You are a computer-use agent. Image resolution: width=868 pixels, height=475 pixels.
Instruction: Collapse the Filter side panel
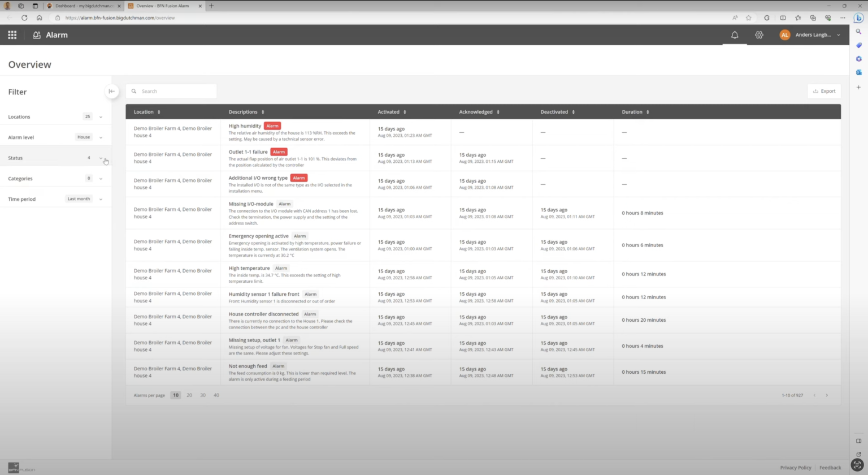pyautogui.click(x=112, y=91)
